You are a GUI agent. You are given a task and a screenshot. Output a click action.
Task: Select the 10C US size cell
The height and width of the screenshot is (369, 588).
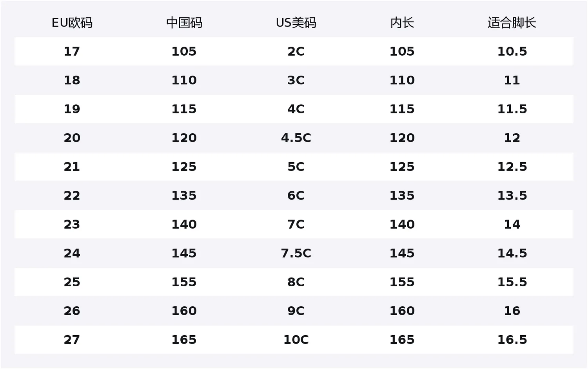[x=296, y=340]
